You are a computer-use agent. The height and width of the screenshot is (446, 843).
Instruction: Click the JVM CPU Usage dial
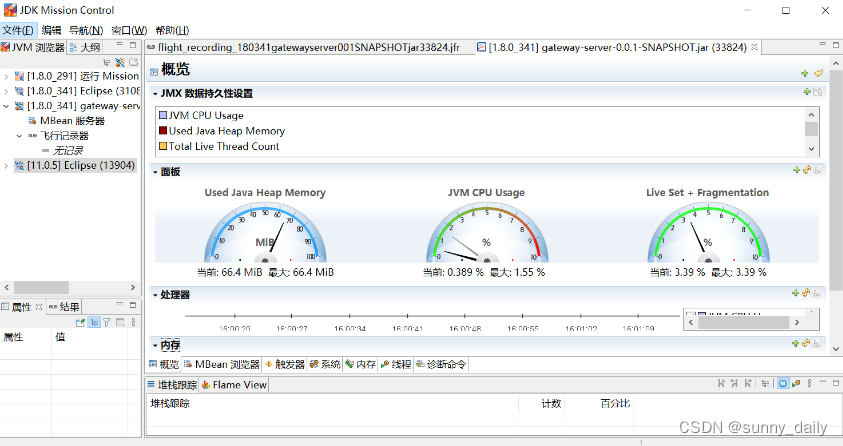point(487,234)
